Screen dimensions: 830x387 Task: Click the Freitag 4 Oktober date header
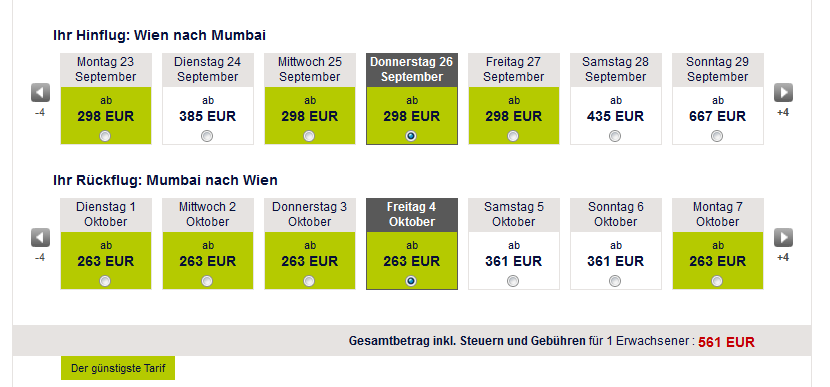412,214
